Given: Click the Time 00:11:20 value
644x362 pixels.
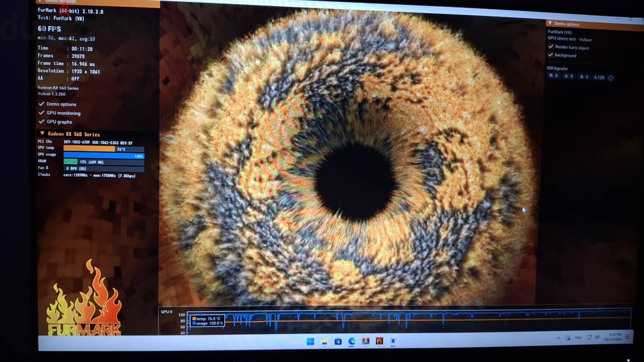Looking at the screenshot, I should tap(82, 49).
